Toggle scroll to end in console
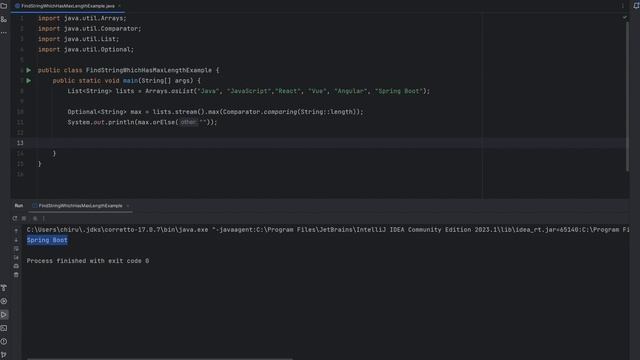 (16, 258)
